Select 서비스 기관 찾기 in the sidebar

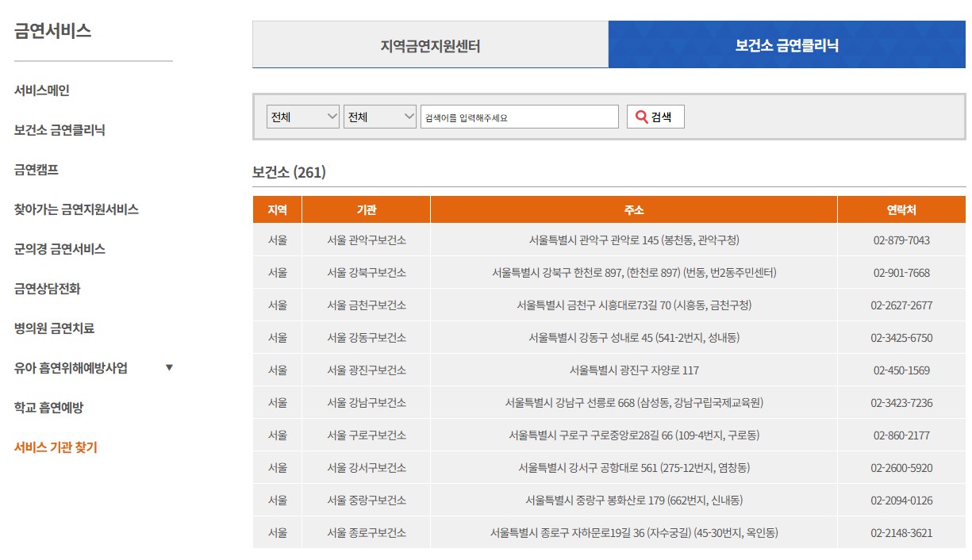point(56,447)
